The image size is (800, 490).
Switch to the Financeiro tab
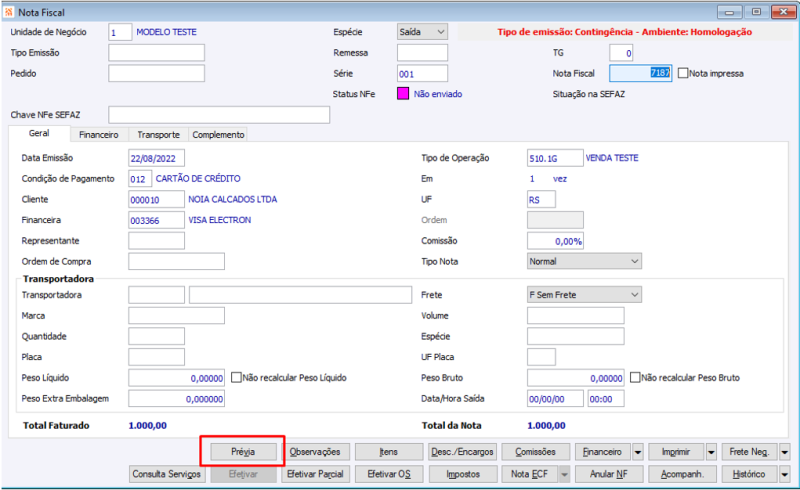coord(99,135)
